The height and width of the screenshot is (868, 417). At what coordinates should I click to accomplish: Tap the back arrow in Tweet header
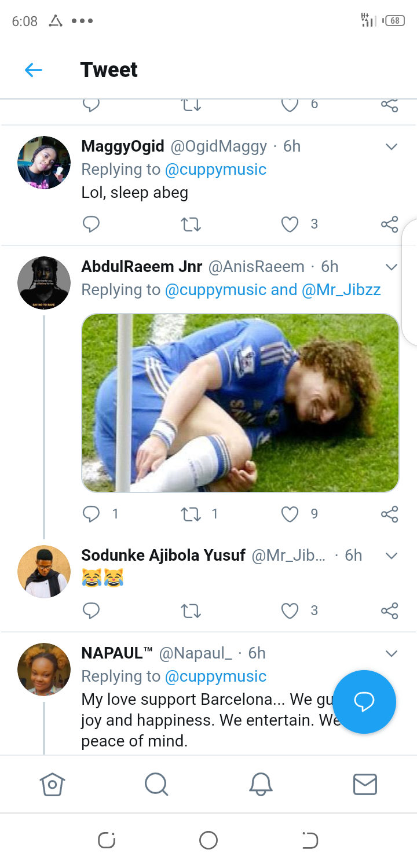34,70
